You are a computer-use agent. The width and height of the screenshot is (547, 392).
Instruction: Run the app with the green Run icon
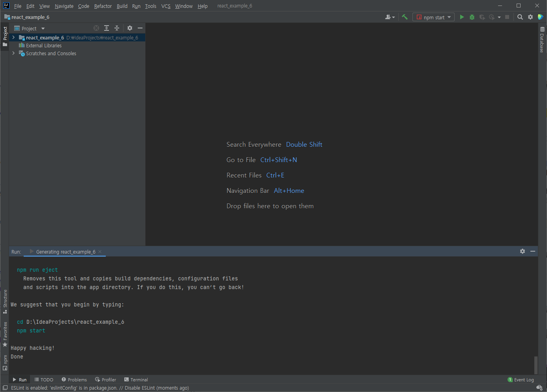(x=462, y=17)
